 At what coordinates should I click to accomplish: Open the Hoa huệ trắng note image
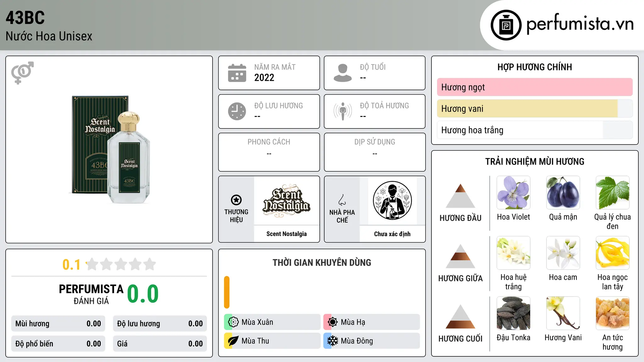pyautogui.click(x=514, y=253)
